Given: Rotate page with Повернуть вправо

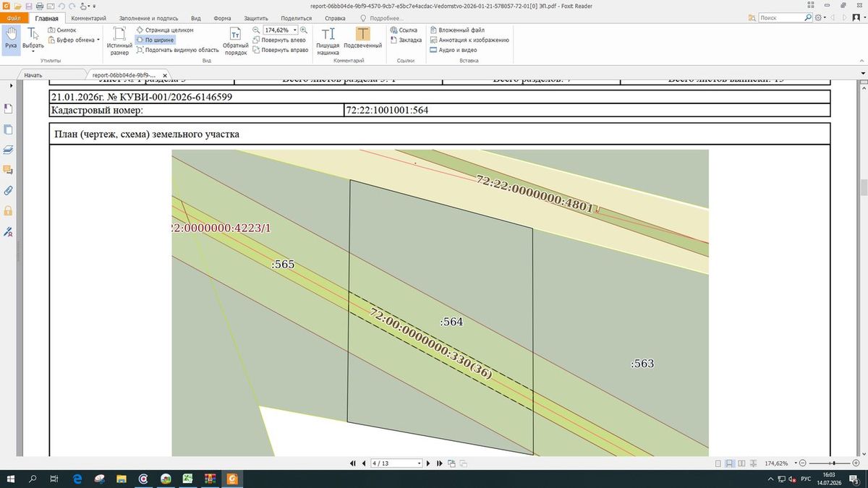Looking at the screenshot, I should click(280, 50).
